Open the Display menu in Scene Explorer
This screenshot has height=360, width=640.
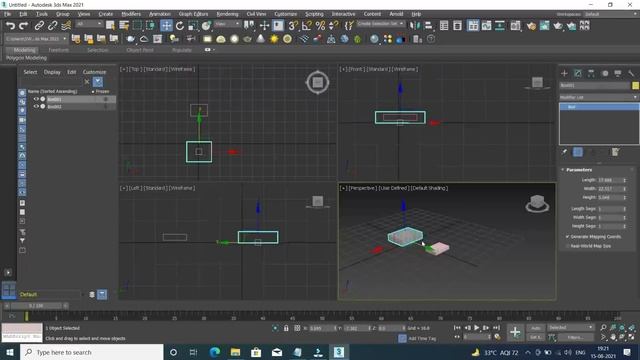(x=52, y=72)
